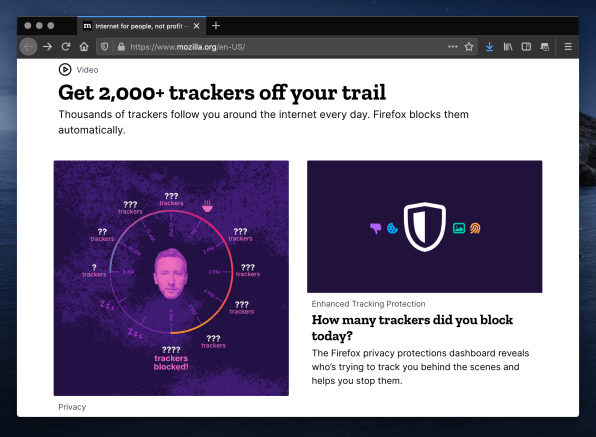This screenshot has height=437, width=596.
Task: Open a new tab with plus
Action: (216, 26)
